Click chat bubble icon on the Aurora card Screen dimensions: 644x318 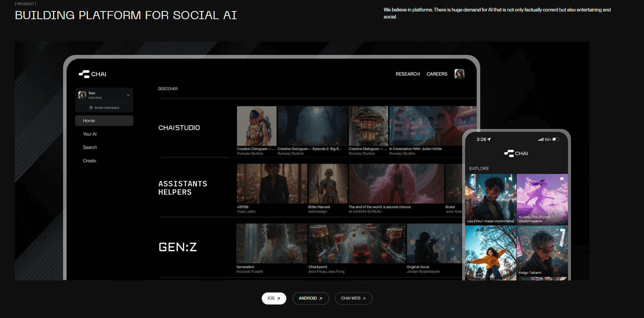click(x=562, y=178)
